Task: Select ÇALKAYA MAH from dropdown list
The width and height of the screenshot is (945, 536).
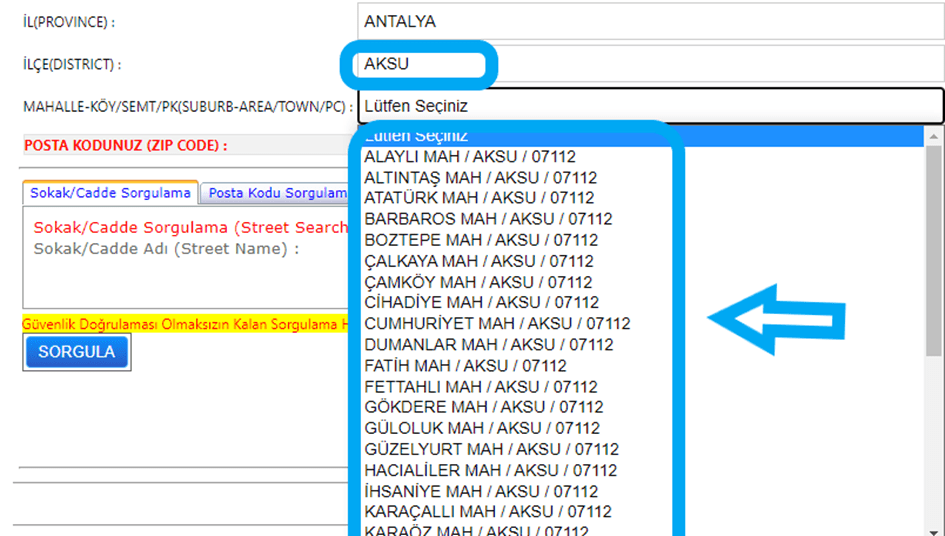Action: point(479,261)
